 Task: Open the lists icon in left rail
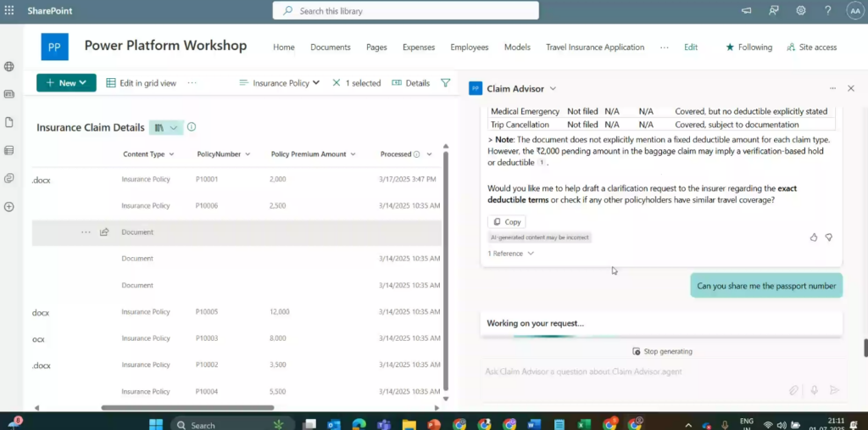click(x=8, y=150)
